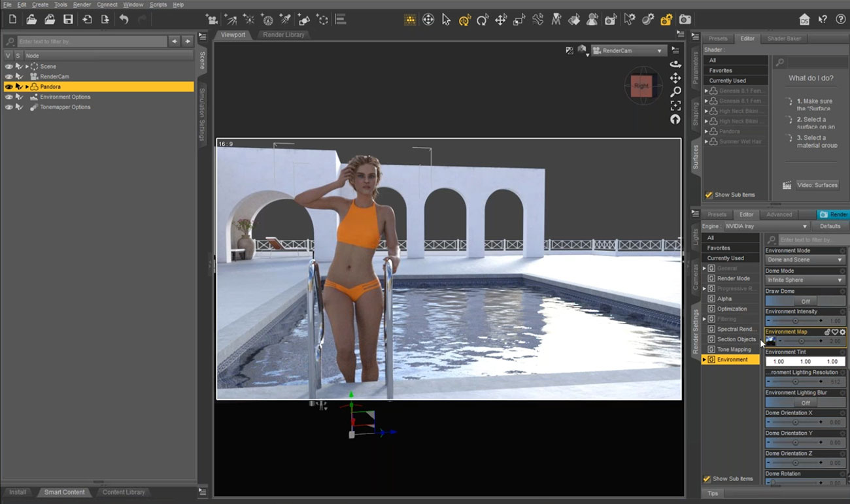This screenshot has width=850, height=504.
Task: Toggle Show Sub Items in Render Settings
Action: coord(707,479)
